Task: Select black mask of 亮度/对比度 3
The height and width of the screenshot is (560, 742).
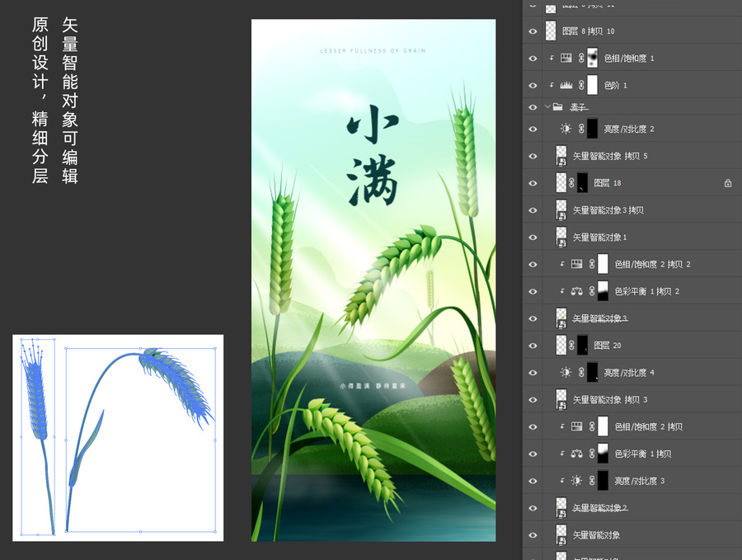Action: [603, 481]
